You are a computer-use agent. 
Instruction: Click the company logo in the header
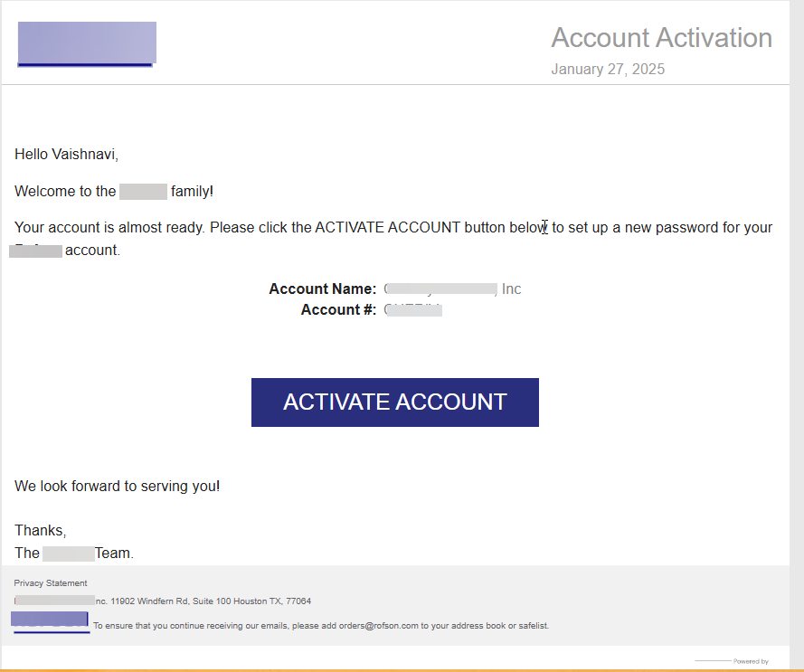(87, 44)
